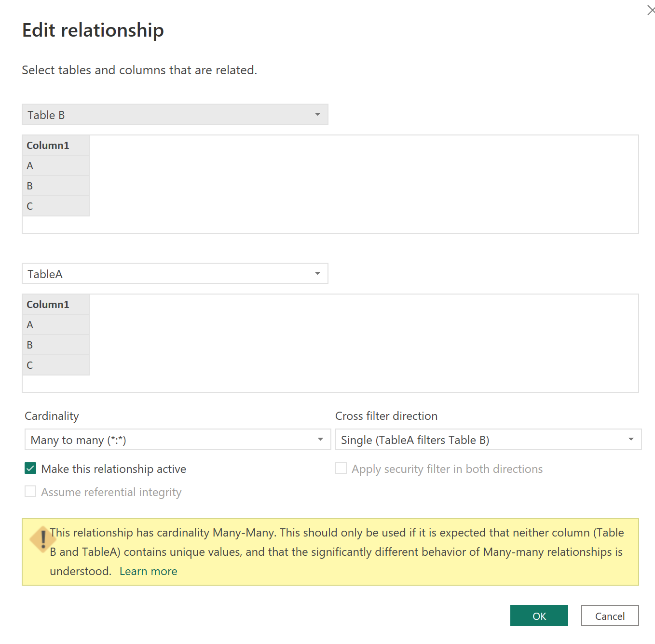Open the Cardinality dropdown
The image size is (655, 644).
pyautogui.click(x=177, y=439)
